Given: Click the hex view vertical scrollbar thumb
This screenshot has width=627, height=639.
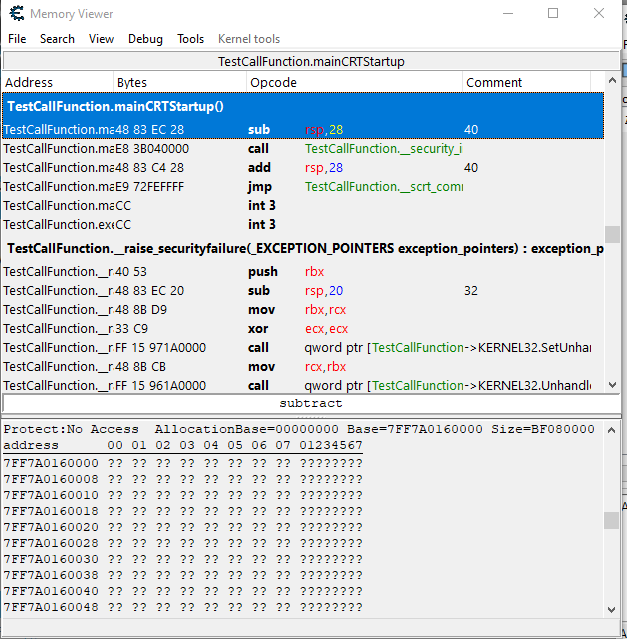Looking at the screenshot, I should click(x=612, y=520).
